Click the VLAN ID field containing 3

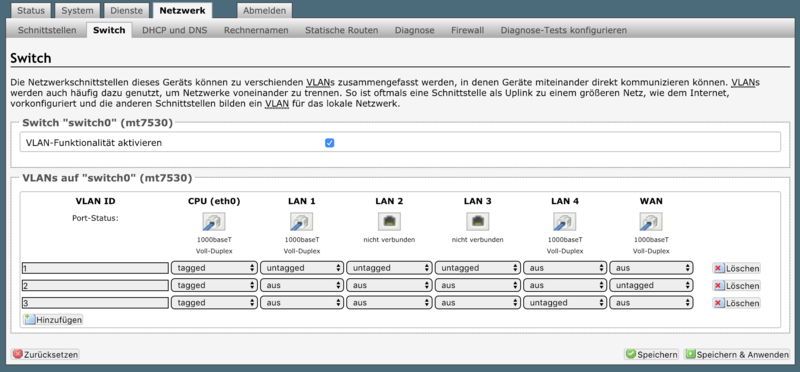pyautogui.click(x=95, y=303)
